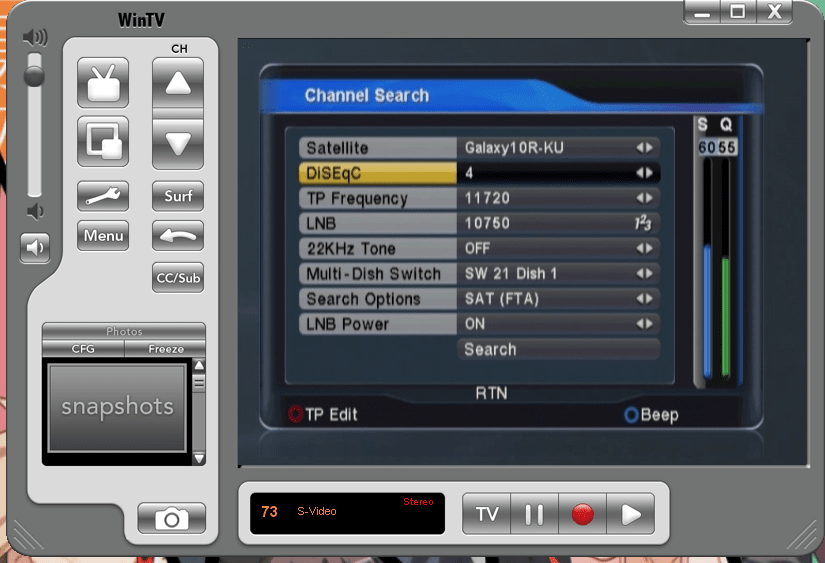825x563 pixels.
Task: Click the green signal quality bar
Action: [x=726, y=317]
